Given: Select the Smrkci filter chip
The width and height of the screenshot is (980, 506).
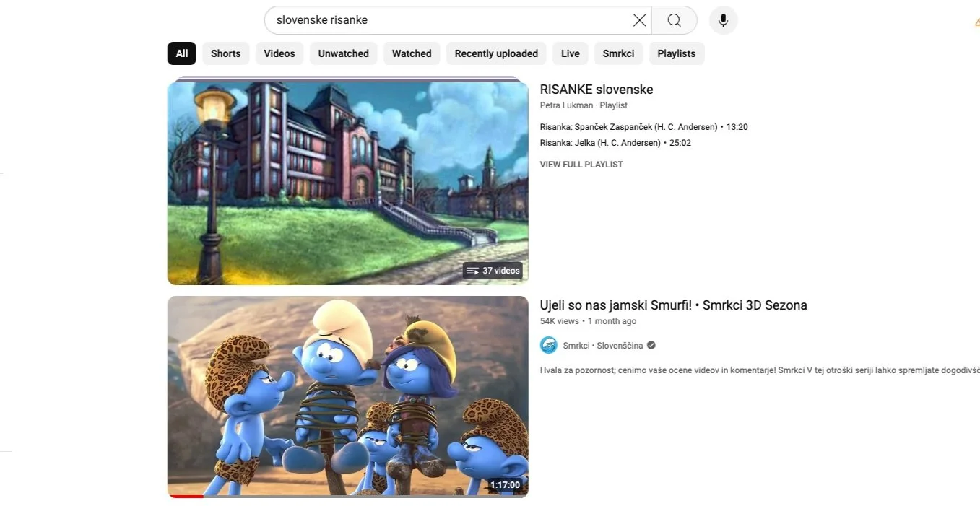Looking at the screenshot, I should pyautogui.click(x=618, y=53).
